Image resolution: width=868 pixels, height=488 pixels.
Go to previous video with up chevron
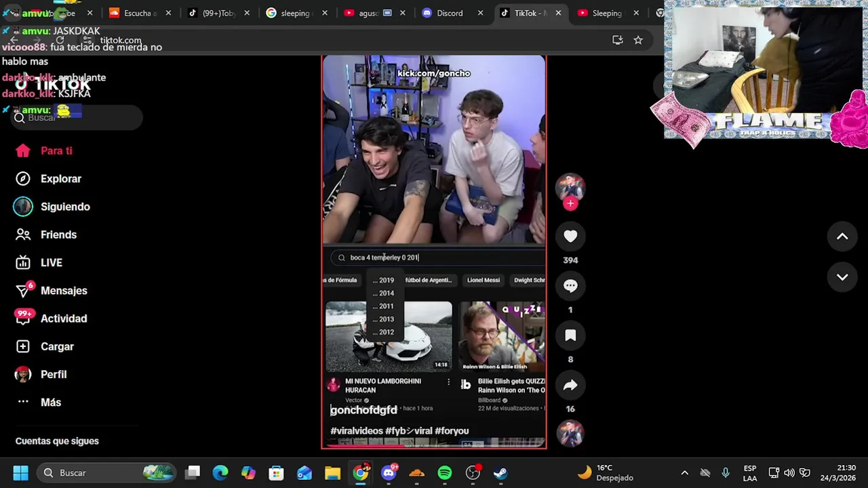pyautogui.click(x=842, y=236)
